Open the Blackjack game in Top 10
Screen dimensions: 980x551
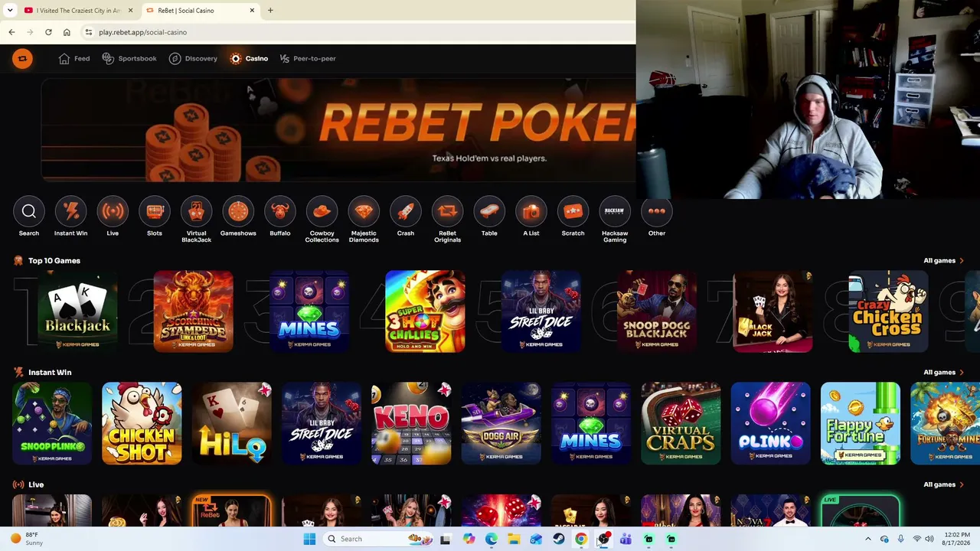point(77,311)
